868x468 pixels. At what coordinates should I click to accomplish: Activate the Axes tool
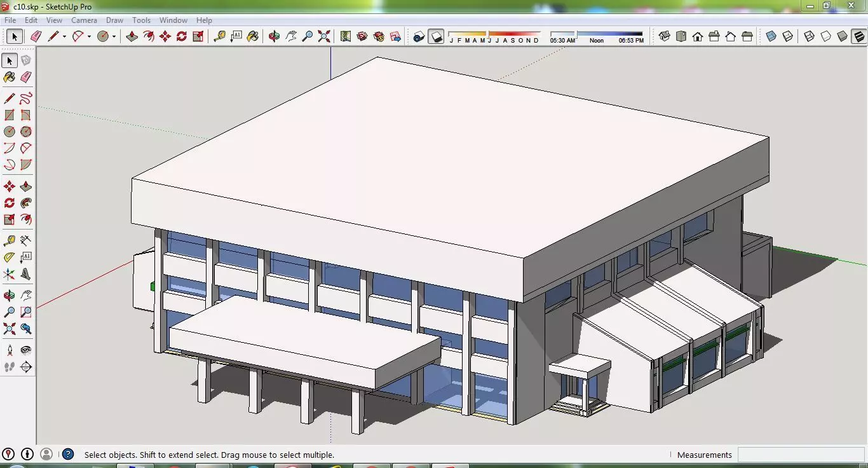tap(10, 274)
